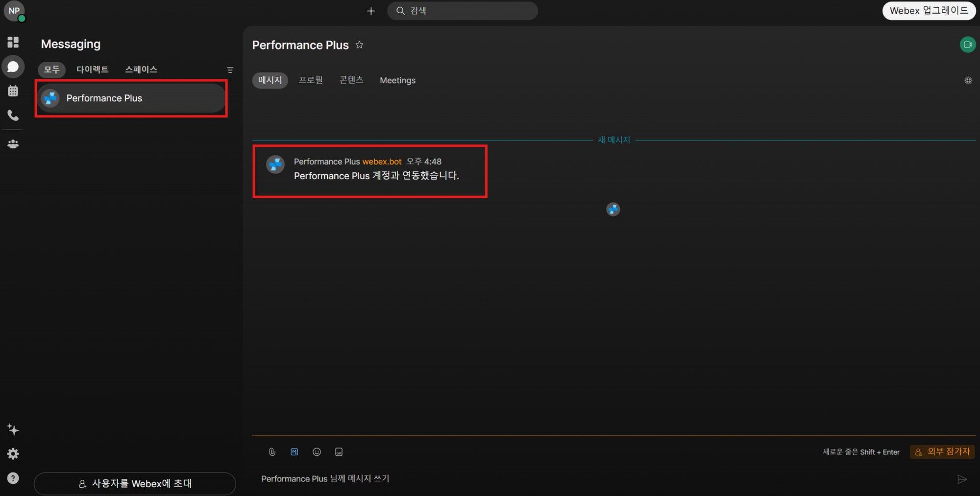Image resolution: width=980 pixels, height=496 pixels.
Task: Click the Performance Plus space title
Action: click(300, 45)
